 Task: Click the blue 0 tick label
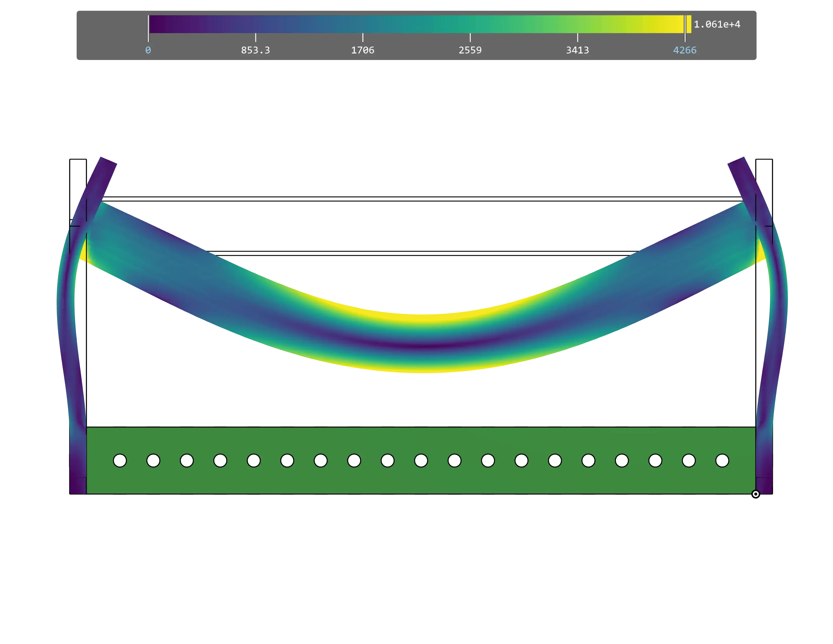[148, 50]
